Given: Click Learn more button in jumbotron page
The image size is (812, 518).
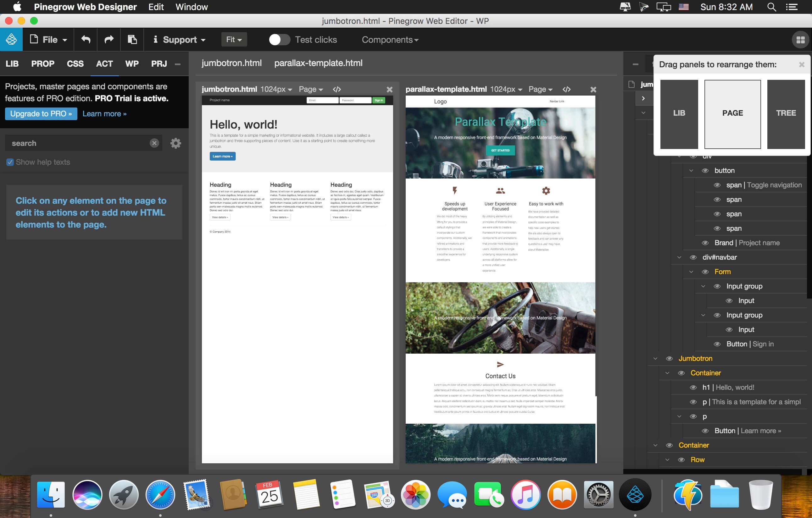Looking at the screenshot, I should point(223,157).
